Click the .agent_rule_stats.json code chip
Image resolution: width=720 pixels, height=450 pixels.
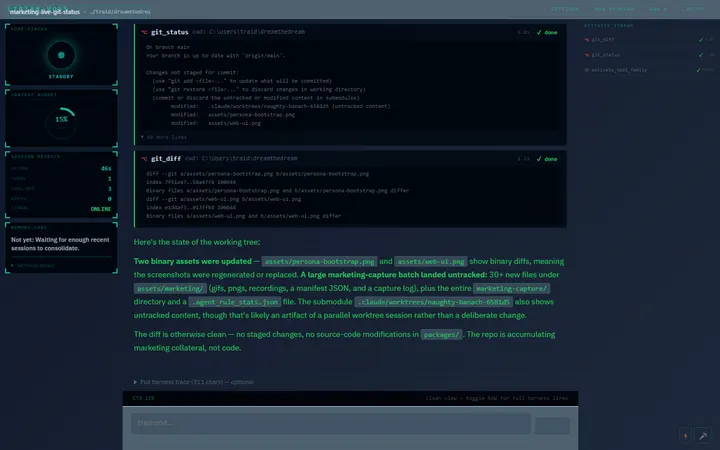[235, 302]
